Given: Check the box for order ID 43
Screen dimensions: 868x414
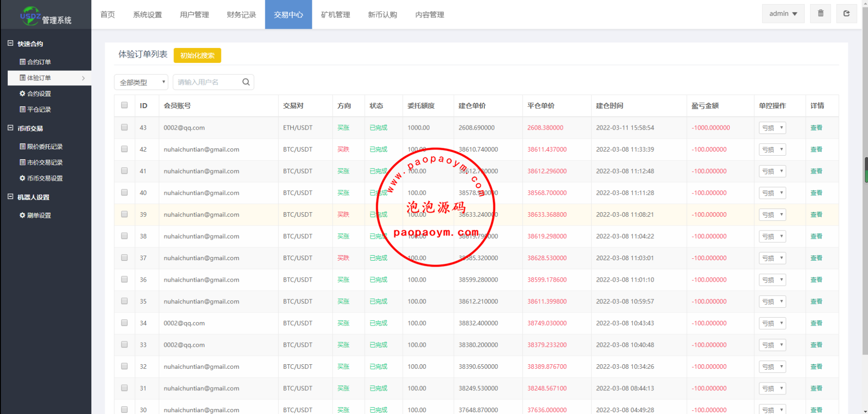Looking at the screenshot, I should (124, 127).
